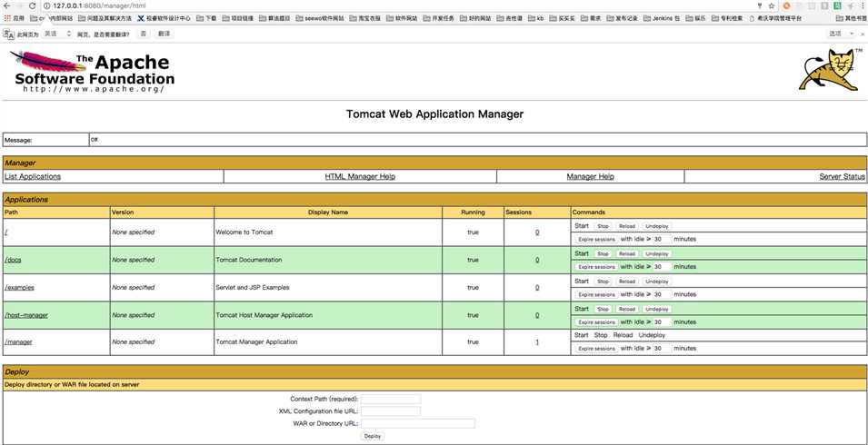868x445 pixels.
Task: Expire sessions for the /docs application
Action: 597,267
